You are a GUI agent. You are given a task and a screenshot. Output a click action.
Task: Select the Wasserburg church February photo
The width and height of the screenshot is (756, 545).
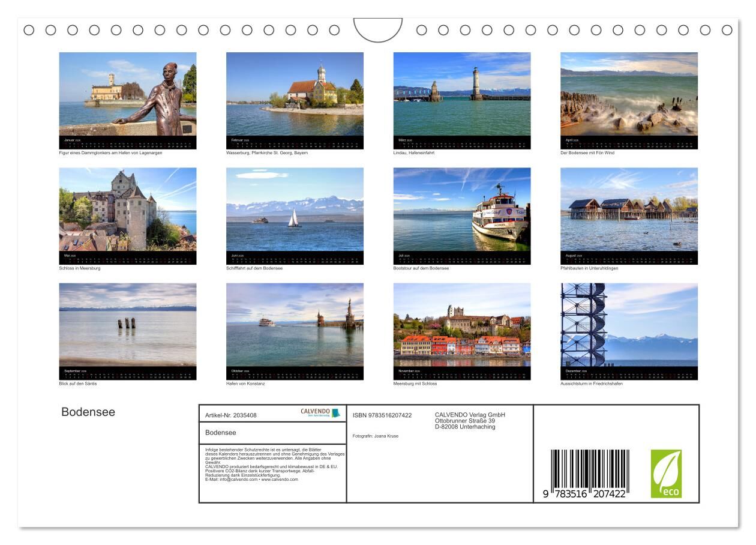coord(295,94)
